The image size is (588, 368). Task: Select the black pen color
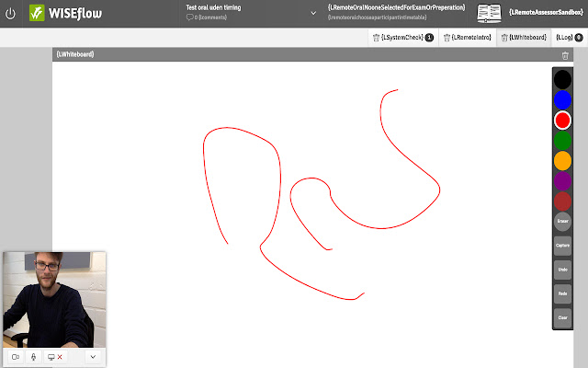(x=562, y=80)
